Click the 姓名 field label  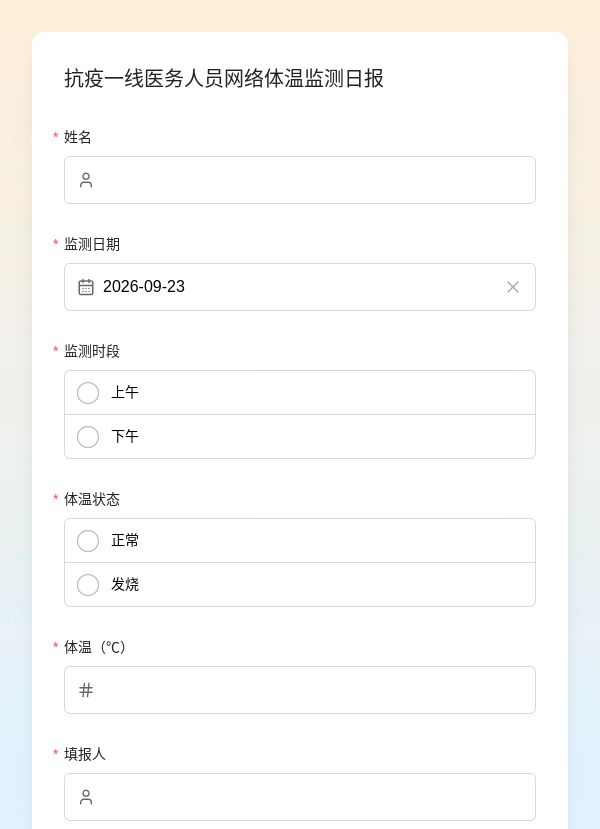pos(78,137)
